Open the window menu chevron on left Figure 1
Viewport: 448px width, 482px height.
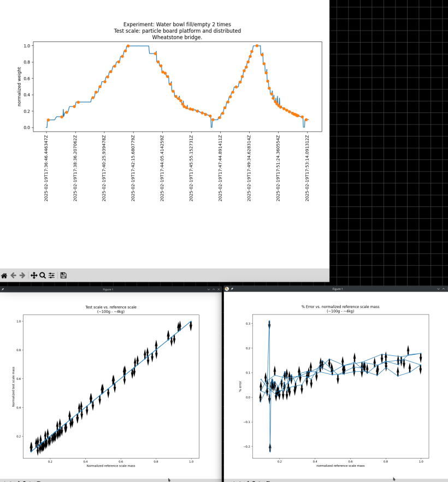209,289
